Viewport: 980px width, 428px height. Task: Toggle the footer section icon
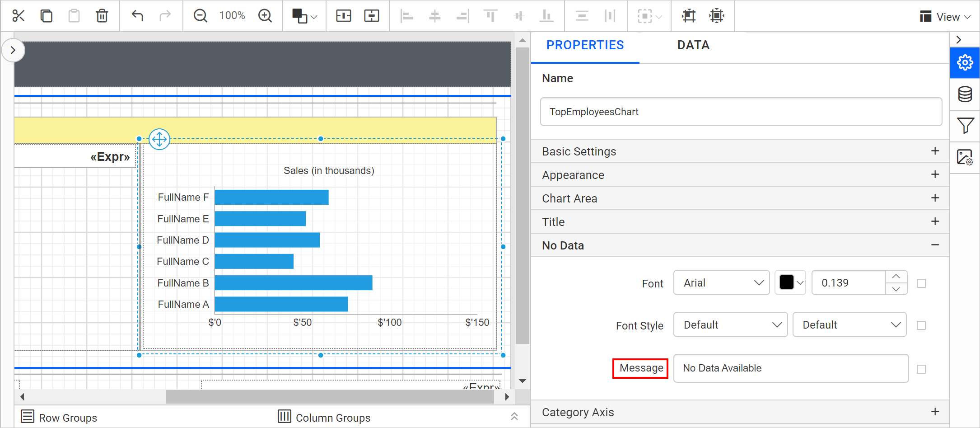click(372, 16)
